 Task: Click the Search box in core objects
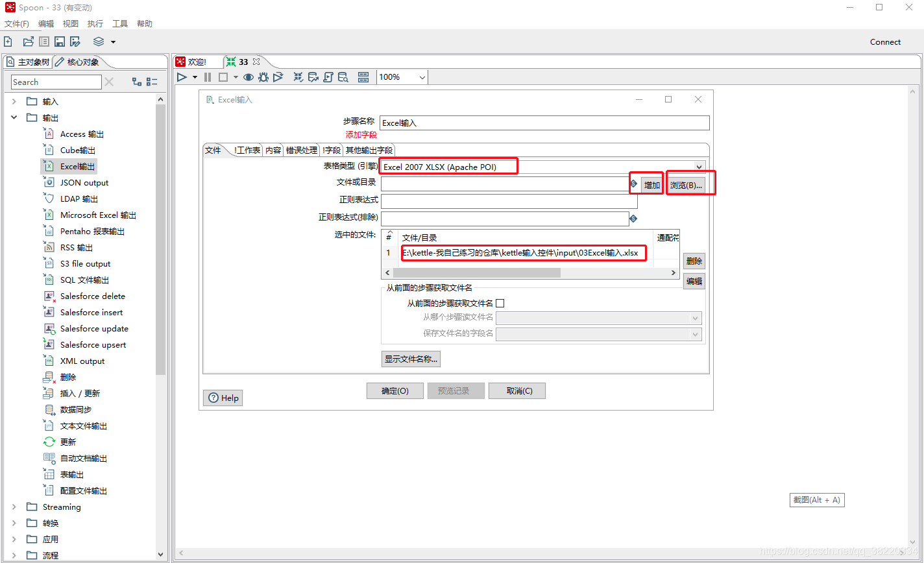tap(56, 82)
